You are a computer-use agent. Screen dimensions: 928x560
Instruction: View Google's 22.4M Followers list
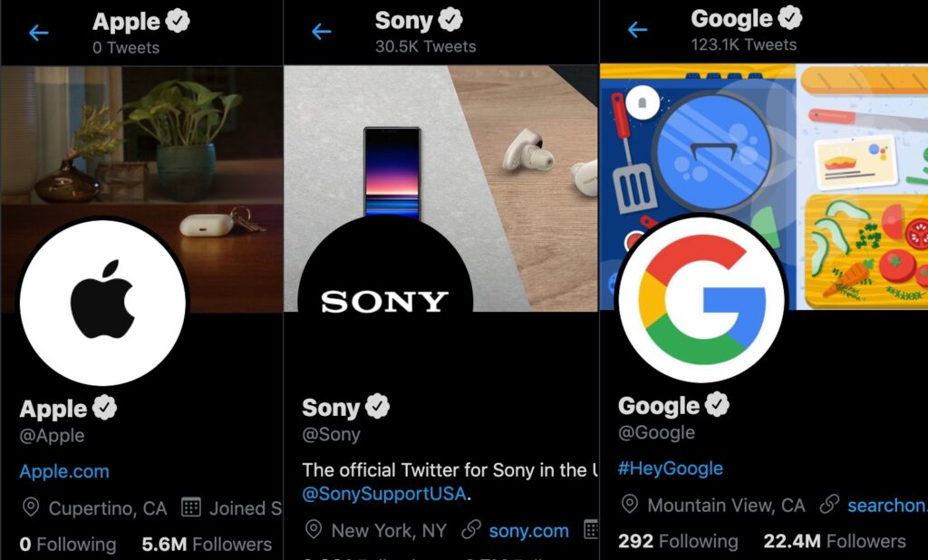point(835,541)
